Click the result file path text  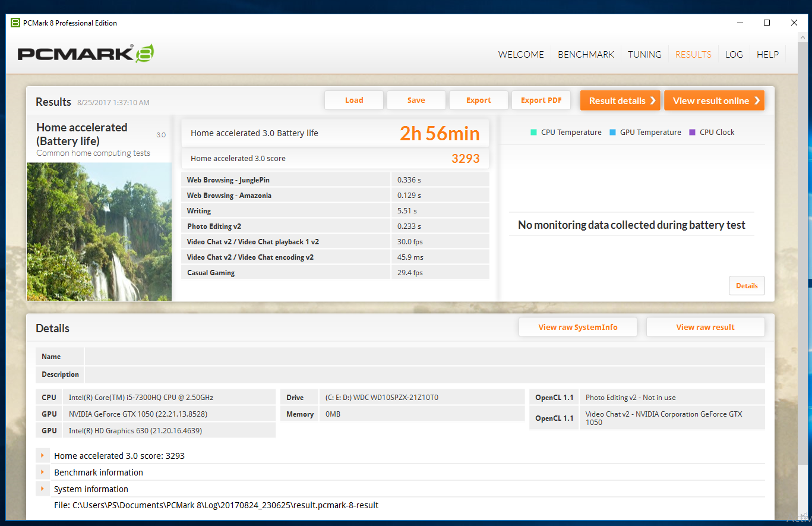tap(216, 505)
